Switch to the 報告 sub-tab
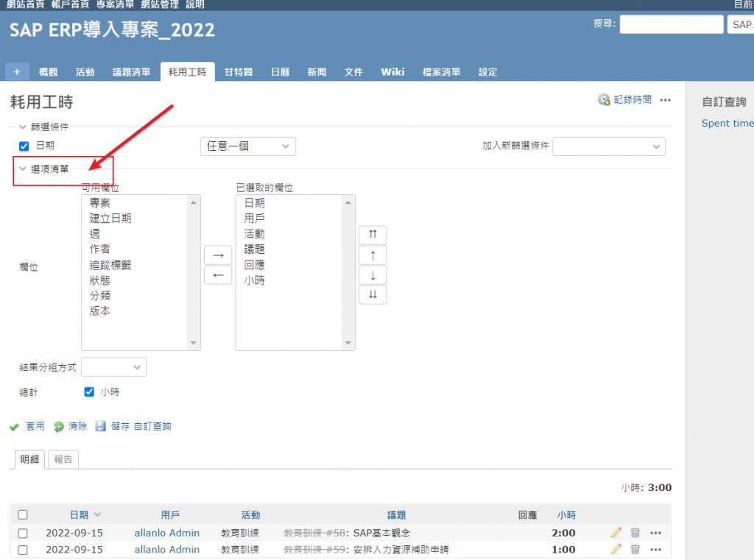The height and width of the screenshot is (560, 754). [x=63, y=459]
